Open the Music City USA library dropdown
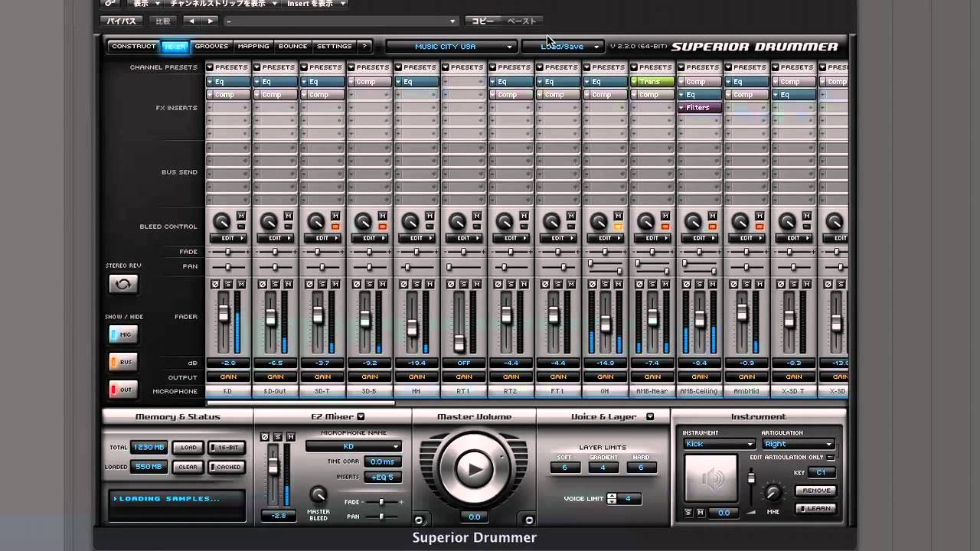This screenshot has width=980, height=551. tap(450, 46)
